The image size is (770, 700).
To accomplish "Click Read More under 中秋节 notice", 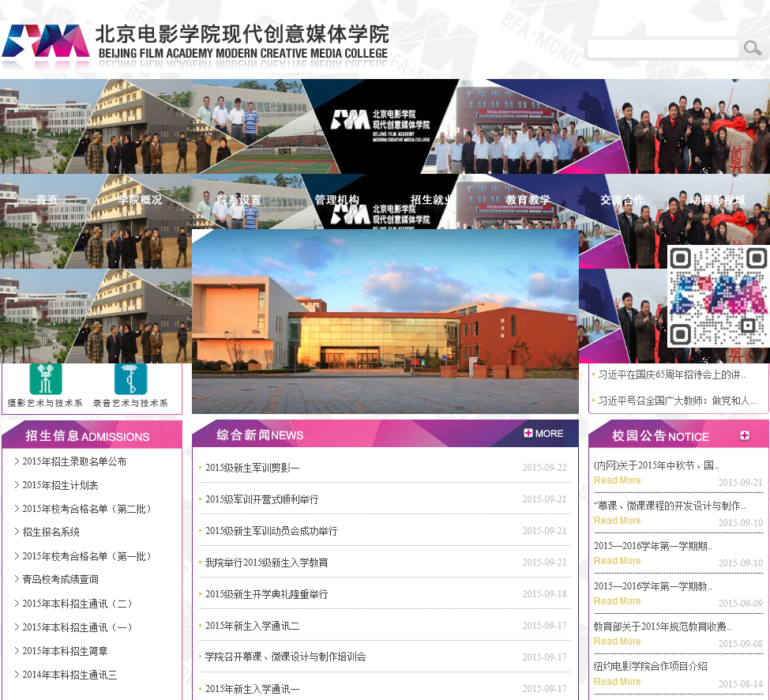I will point(618,480).
